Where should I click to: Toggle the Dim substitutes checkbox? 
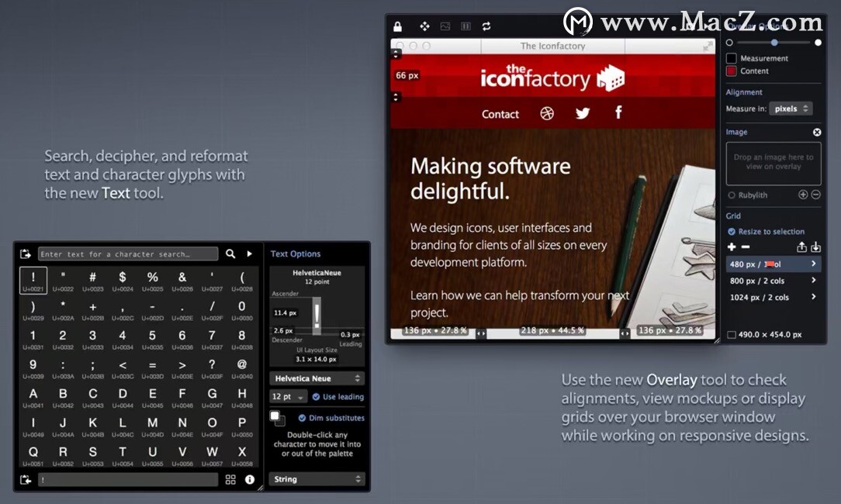point(302,418)
